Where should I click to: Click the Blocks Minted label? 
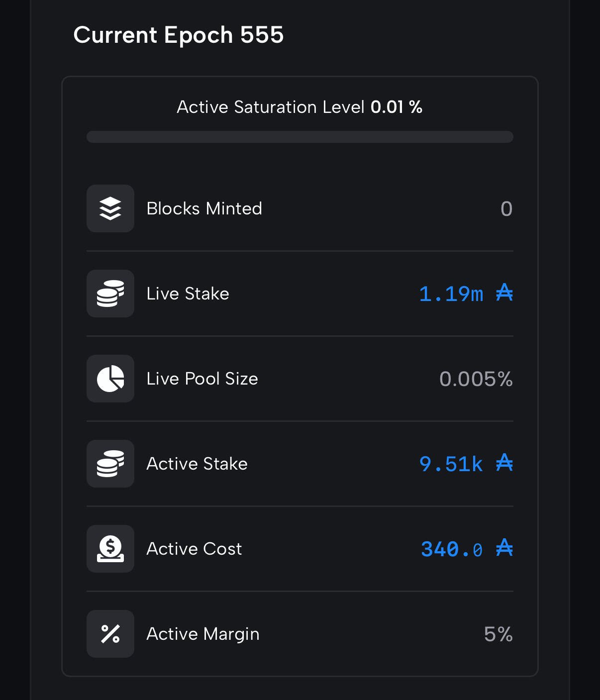coord(204,208)
